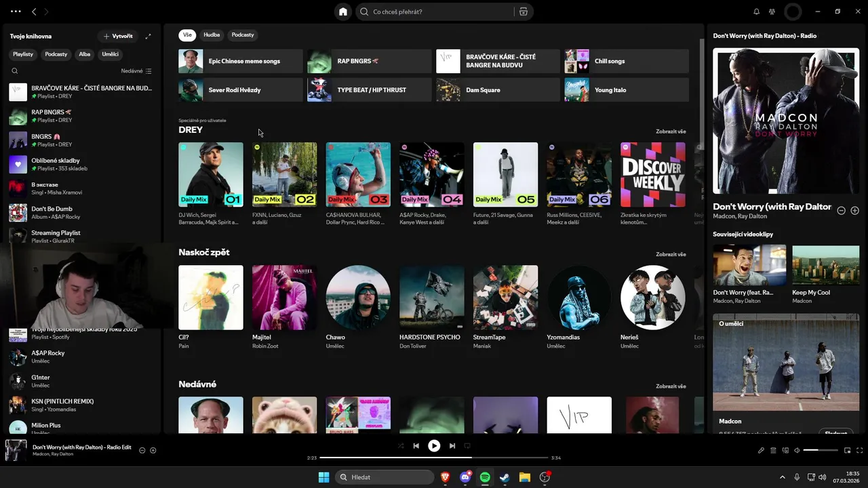The width and height of the screenshot is (868, 488).
Task: Open Discord from the taskbar
Action: click(x=465, y=477)
